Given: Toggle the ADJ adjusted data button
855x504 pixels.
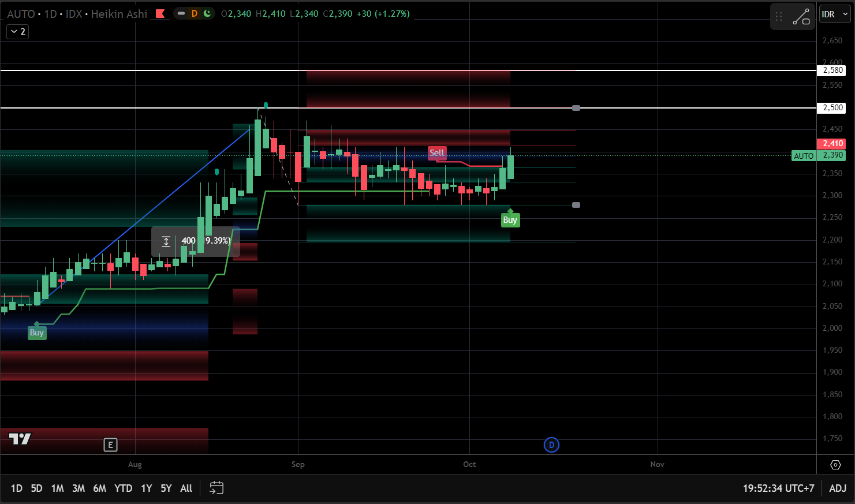Looking at the screenshot, I should pyautogui.click(x=838, y=488).
